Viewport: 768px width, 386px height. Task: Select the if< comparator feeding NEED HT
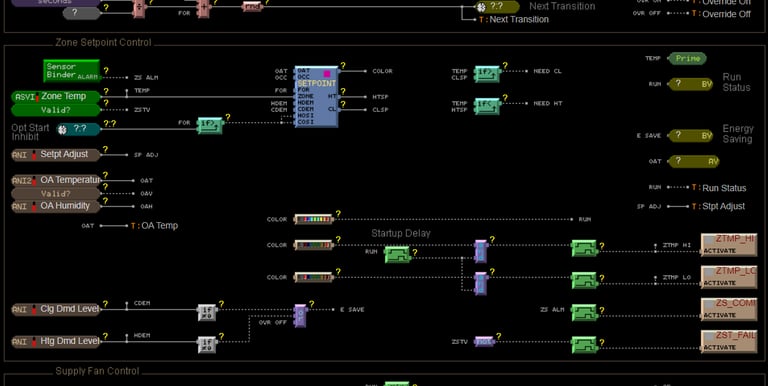tap(487, 106)
